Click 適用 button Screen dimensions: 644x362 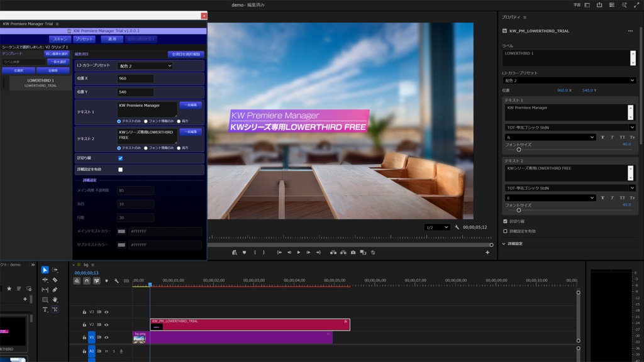click(x=112, y=39)
